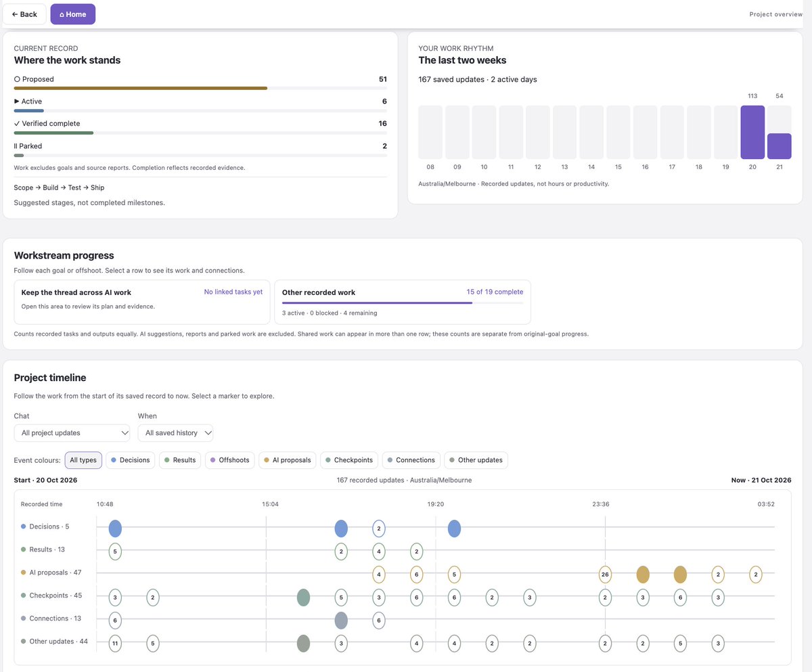Select the Decisions row marker labeled 2
The width and height of the screenshot is (812, 672).
click(379, 529)
